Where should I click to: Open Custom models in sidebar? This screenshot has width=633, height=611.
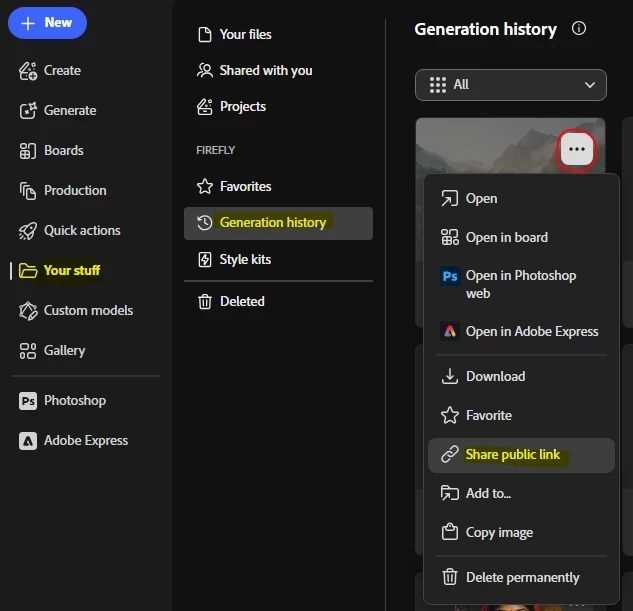point(75,310)
